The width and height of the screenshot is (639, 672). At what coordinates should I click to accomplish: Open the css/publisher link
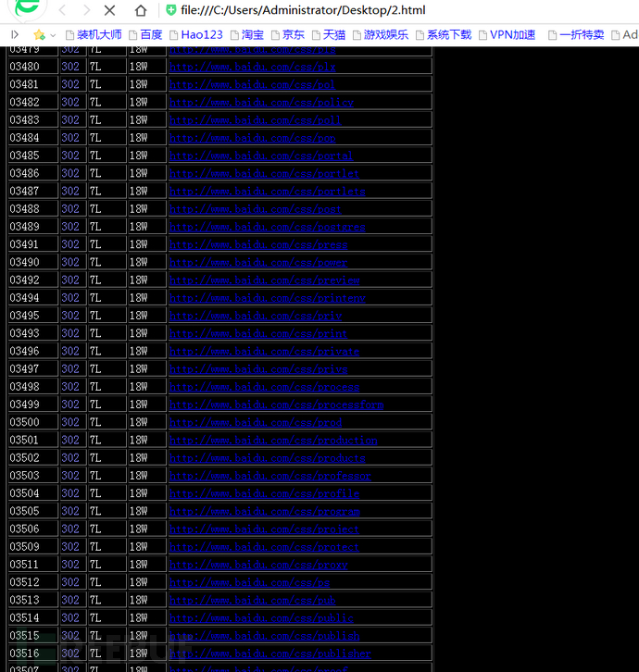click(x=270, y=654)
